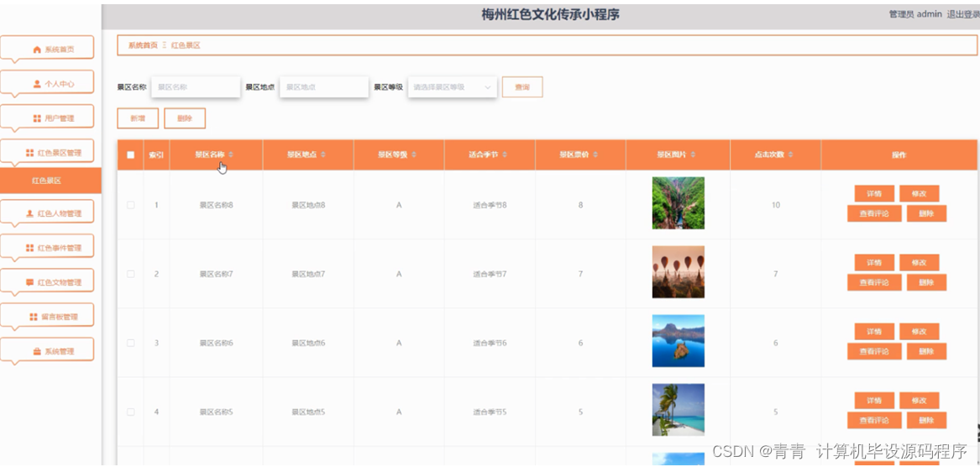980x467 pixels.
Task: Click 删除 for row 景区名称6
Action: [x=927, y=351]
